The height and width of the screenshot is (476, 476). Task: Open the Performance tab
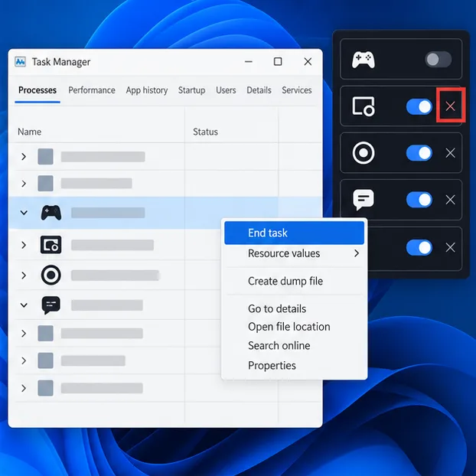[92, 90]
